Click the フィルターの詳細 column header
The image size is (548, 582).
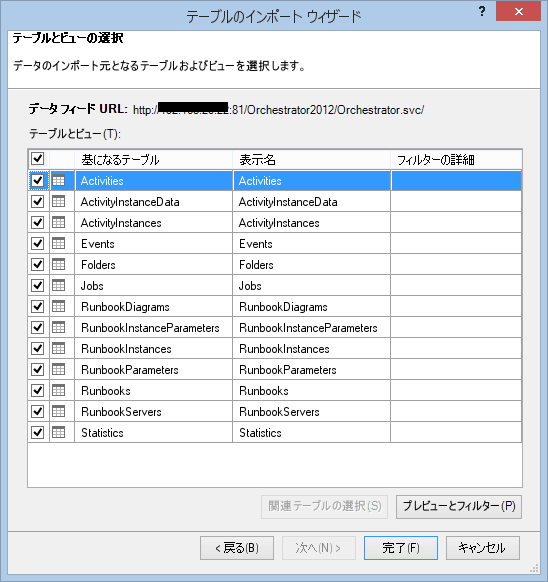(x=456, y=160)
